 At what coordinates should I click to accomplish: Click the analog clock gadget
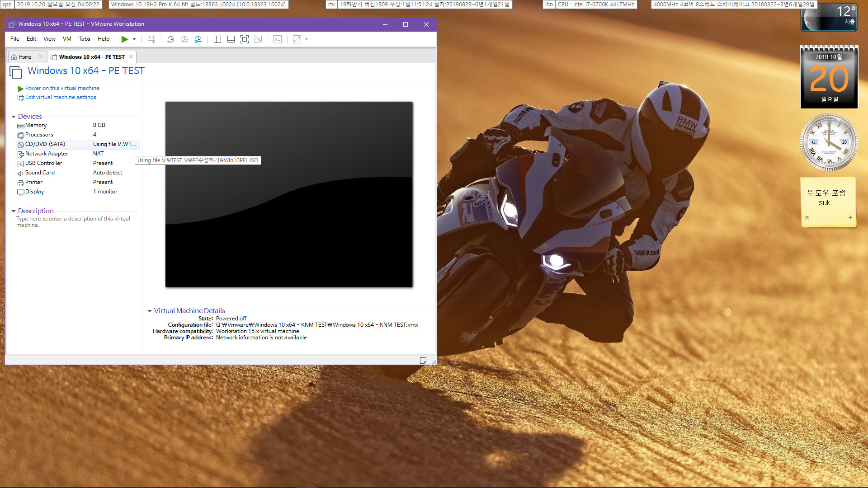[x=829, y=142]
